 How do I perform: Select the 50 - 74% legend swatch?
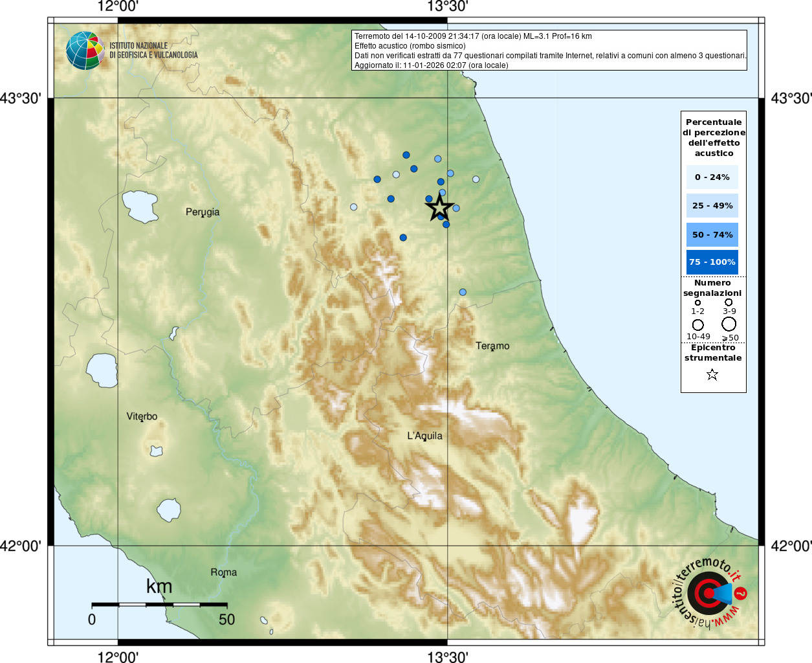click(x=712, y=234)
